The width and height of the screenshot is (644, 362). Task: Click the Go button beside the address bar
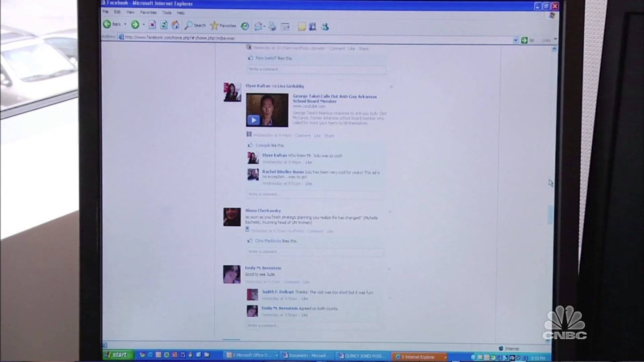pyautogui.click(x=527, y=40)
